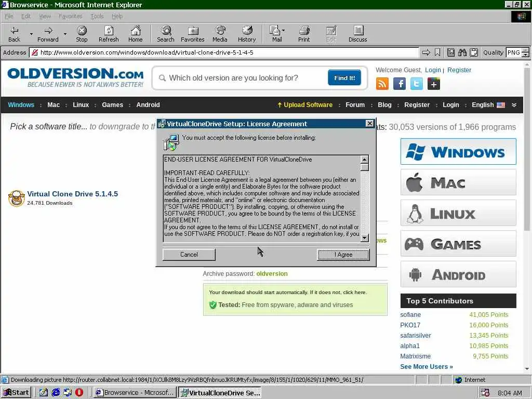Screen dimensions: 532x399
Task: Select Games in the navigation bar
Action: [x=112, y=105]
